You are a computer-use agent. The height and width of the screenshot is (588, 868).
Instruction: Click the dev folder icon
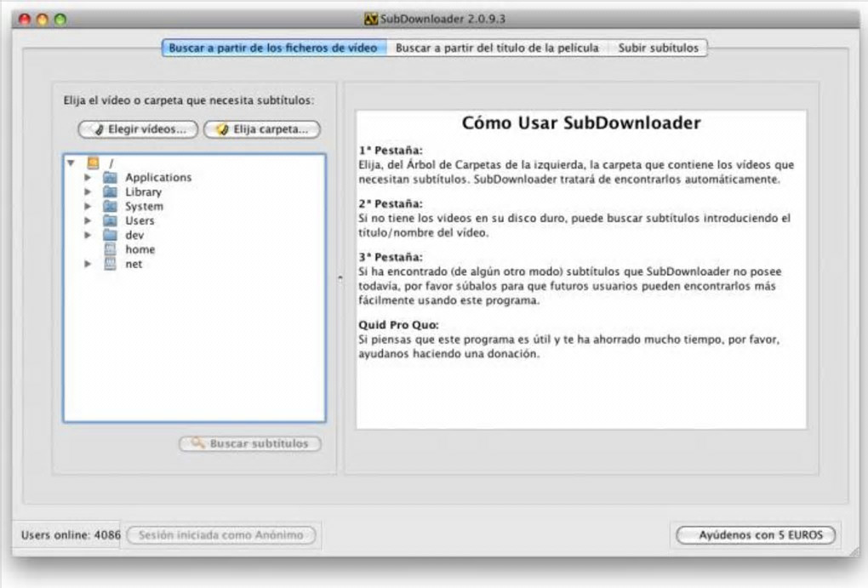click(110, 235)
